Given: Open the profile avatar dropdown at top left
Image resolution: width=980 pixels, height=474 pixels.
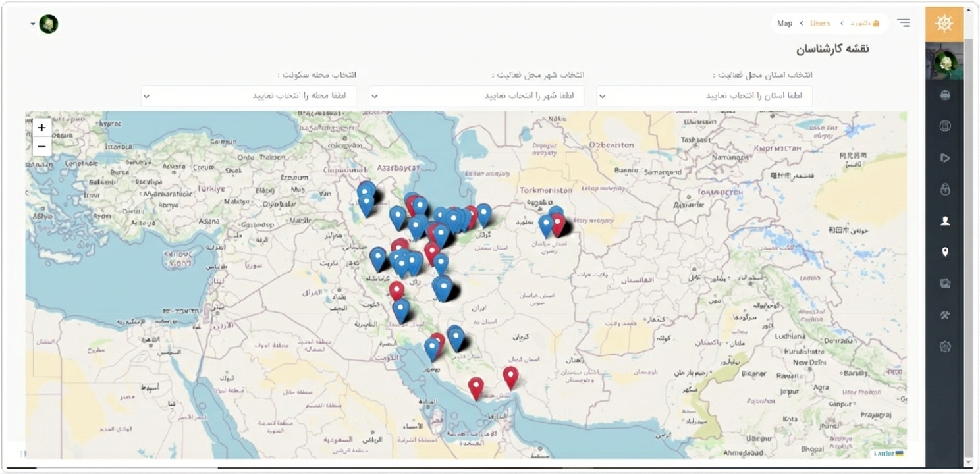Looking at the screenshot, I should pyautogui.click(x=45, y=24).
